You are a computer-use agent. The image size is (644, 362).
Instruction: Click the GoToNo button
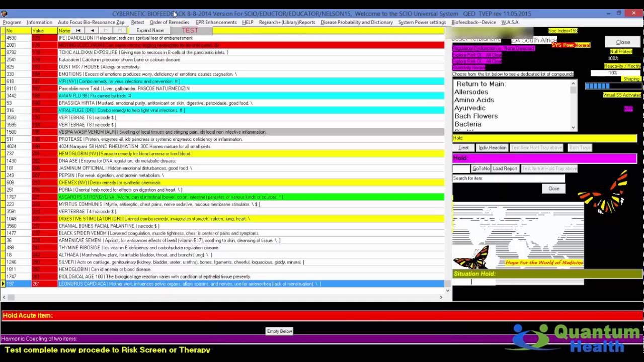(x=480, y=168)
